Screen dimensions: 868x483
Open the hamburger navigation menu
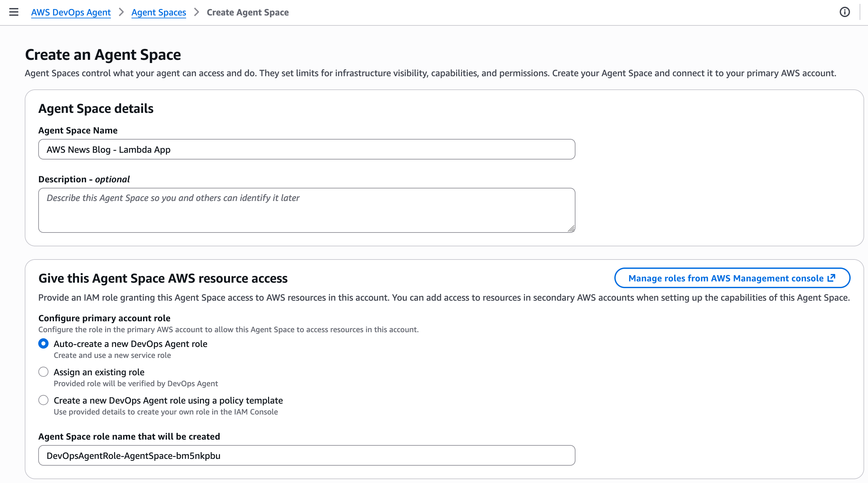tap(14, 12)
